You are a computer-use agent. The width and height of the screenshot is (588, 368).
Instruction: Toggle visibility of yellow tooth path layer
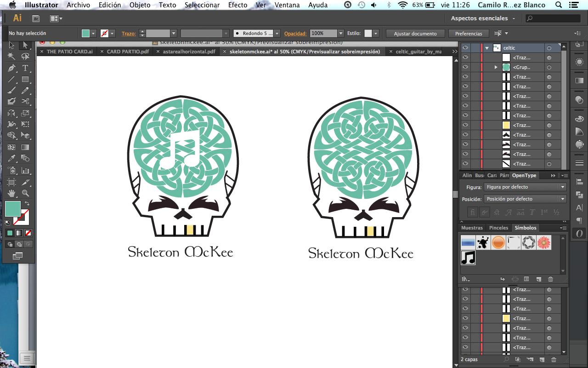click(465, 125)
